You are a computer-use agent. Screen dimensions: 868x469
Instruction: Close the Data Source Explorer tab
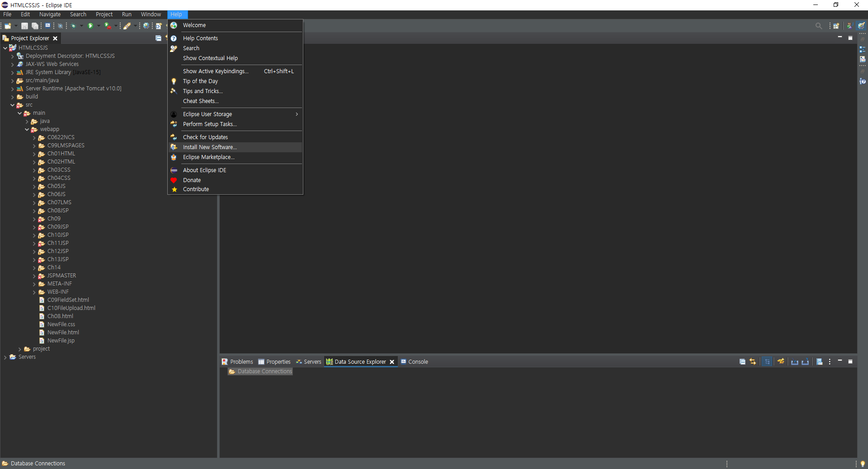(x=392, y=362)
